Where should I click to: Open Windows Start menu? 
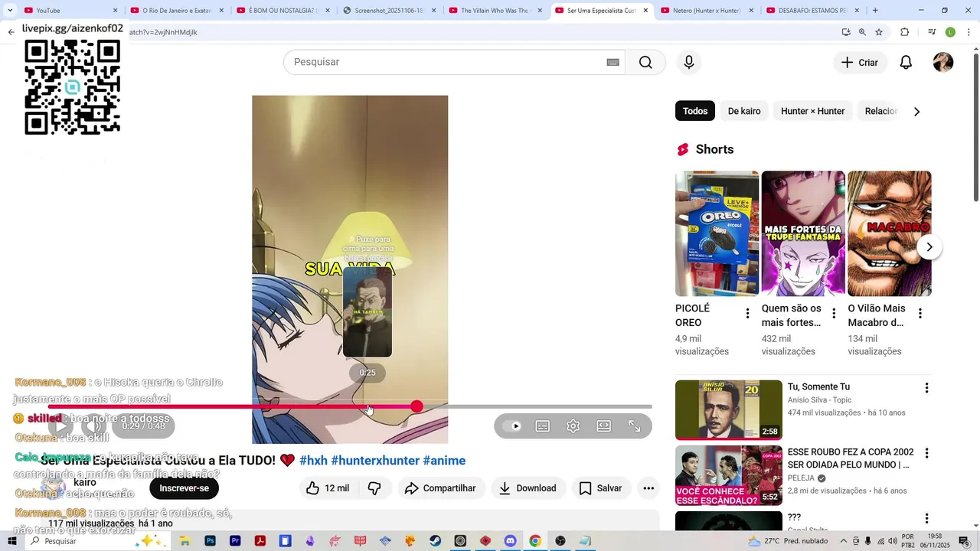click(12, 541)
